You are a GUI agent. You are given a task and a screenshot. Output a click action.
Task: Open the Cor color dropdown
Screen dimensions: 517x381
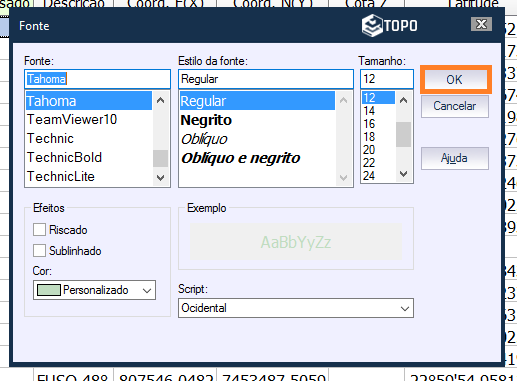pyautogui.click(x=94, y=290)
